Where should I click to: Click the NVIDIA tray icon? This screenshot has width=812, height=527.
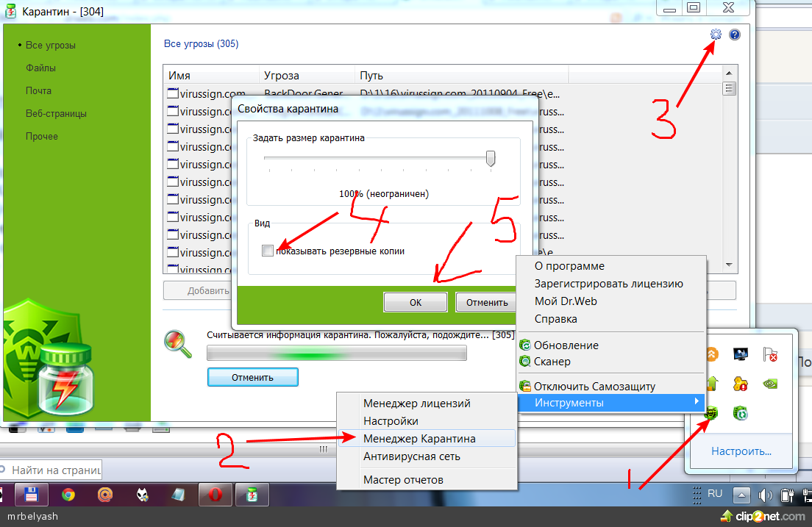tap(770, 384)
